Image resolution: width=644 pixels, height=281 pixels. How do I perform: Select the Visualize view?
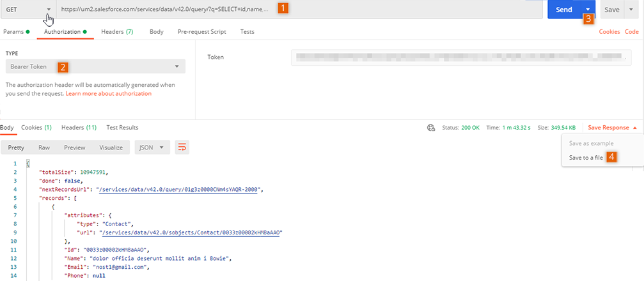111,148
